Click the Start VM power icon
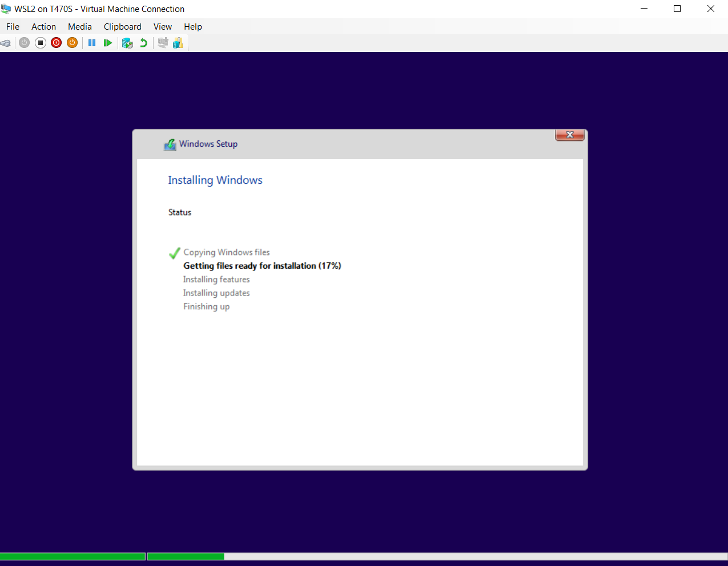 pyautogui.click(x=24, y=42)
